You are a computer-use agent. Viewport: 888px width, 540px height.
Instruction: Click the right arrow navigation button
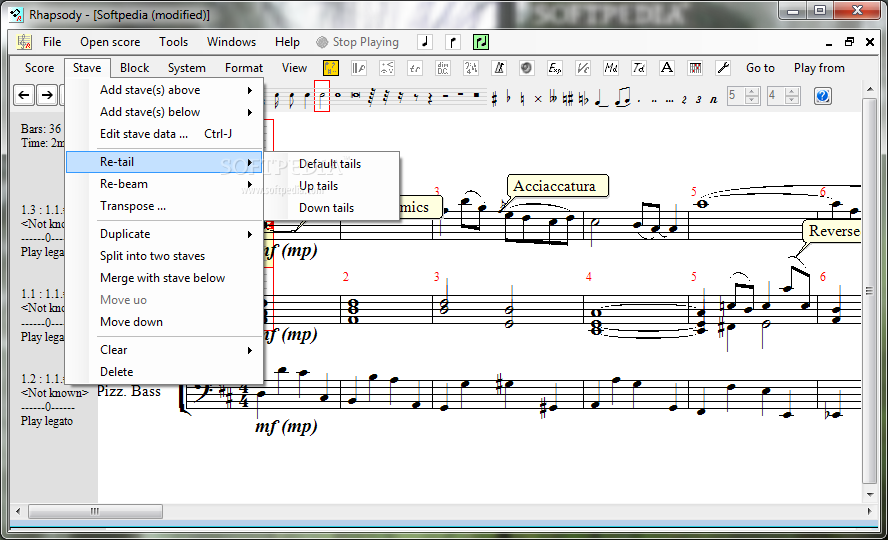click(x=47, y=95)
